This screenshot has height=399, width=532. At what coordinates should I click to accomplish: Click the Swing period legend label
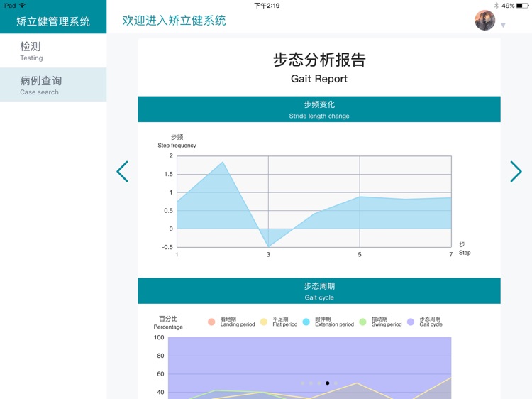click(x=387, y=322)
